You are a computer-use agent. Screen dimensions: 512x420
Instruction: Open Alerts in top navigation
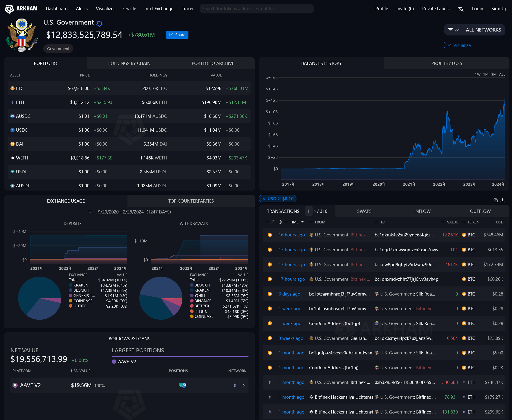(82, 9)
